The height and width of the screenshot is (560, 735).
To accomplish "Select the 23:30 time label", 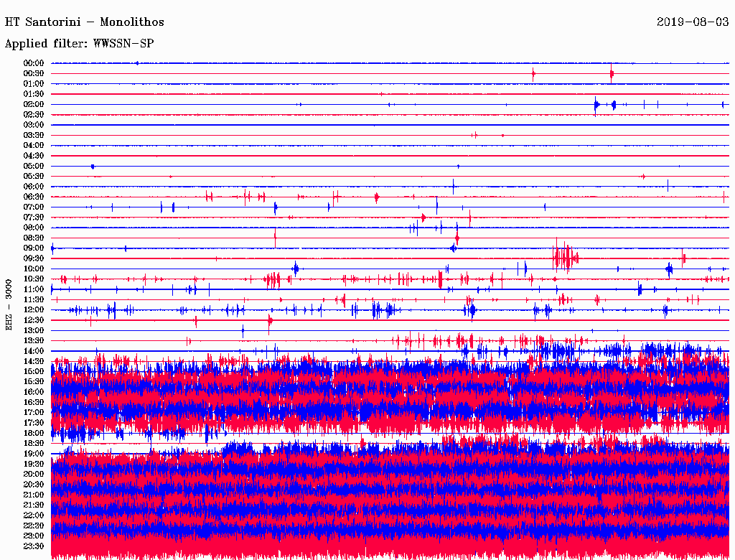I will (34, 546).
